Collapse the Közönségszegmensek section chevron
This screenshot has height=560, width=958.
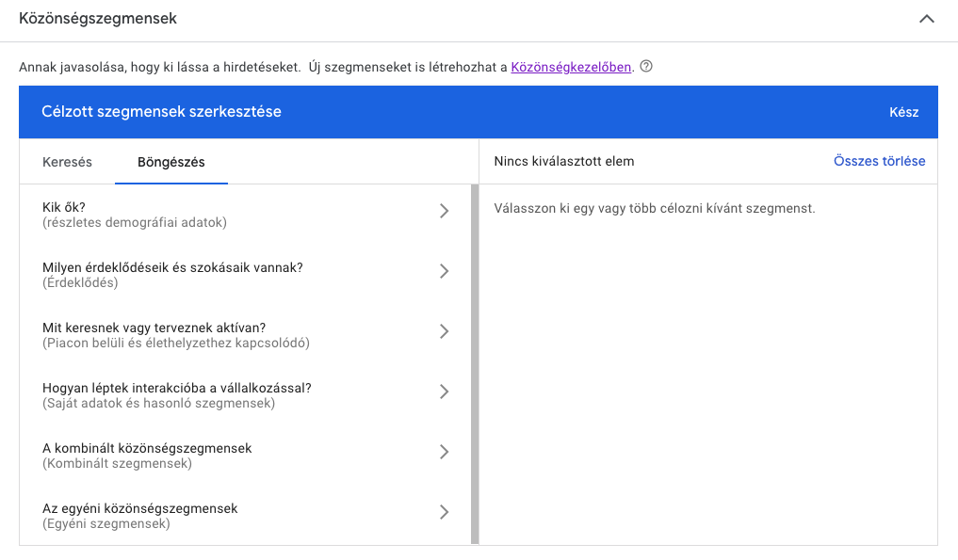pyautogui.click(x=927, y=19)
